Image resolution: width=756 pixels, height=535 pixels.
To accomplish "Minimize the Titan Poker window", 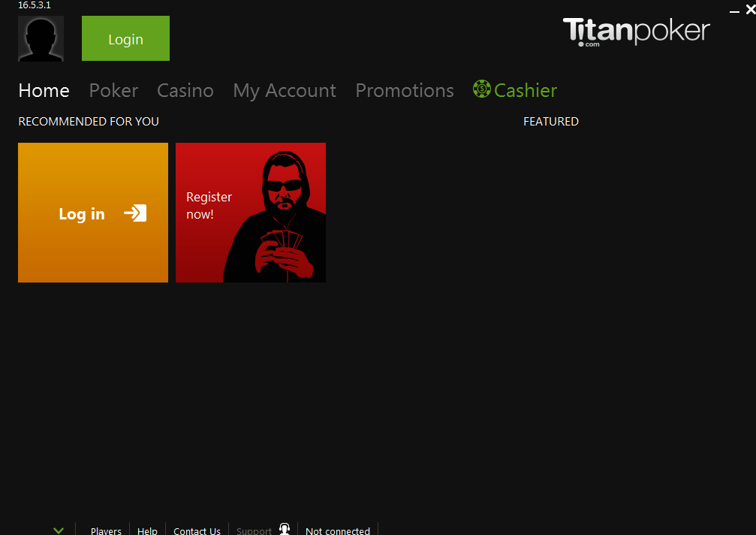I will tap(734, 11).
